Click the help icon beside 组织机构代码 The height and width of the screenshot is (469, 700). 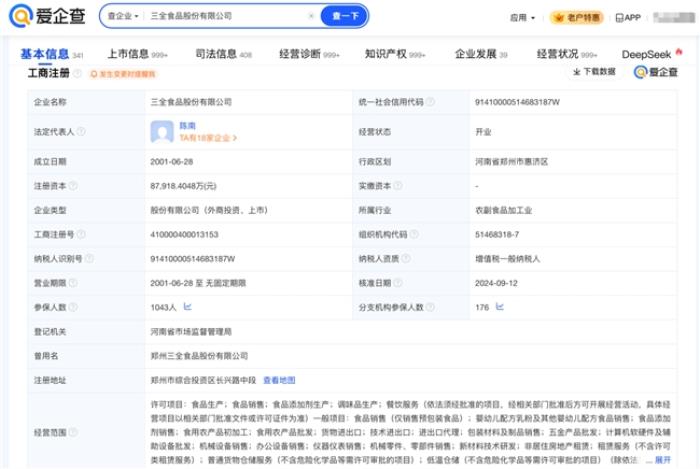(414, 234)
